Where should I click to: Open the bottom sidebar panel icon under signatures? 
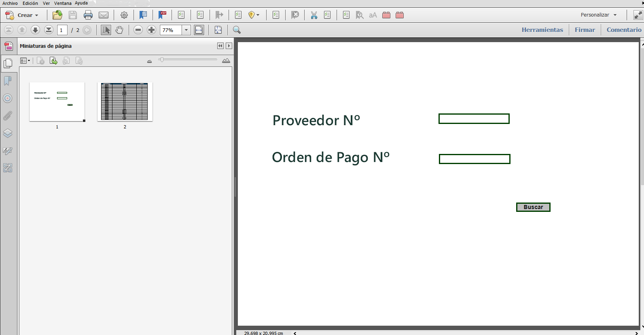click(8, 168)
